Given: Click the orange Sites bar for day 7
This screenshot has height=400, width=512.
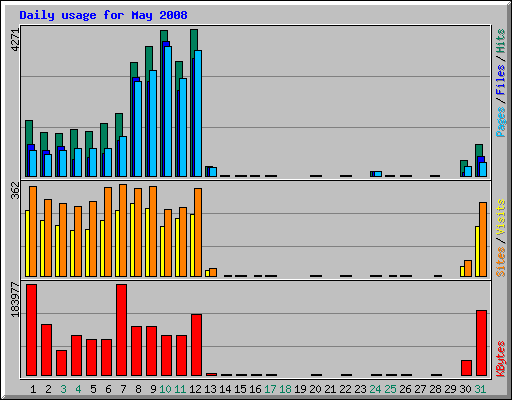Looking at the screenshot, I should click(x=123, y=230).
